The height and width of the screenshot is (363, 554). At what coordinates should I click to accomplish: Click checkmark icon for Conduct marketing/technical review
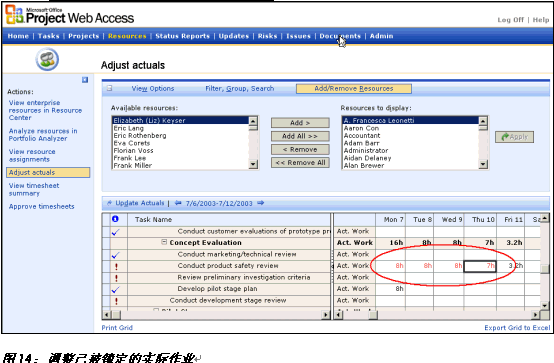click(x=116, y=254)
